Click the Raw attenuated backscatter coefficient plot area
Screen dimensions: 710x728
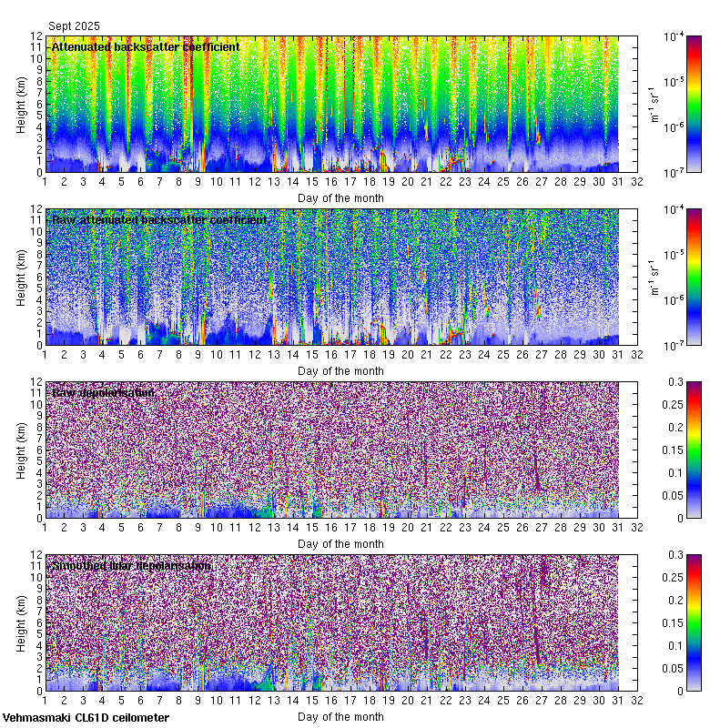[341, 278]
